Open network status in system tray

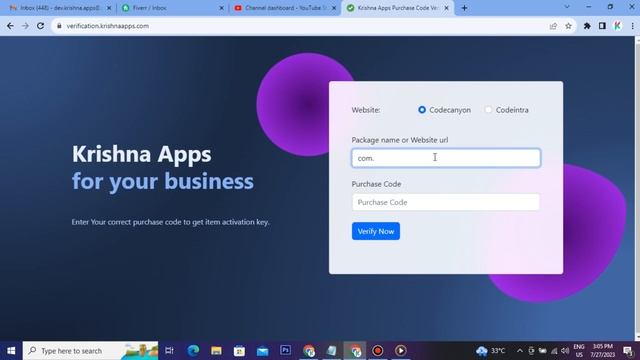click(x=554, y=351)
